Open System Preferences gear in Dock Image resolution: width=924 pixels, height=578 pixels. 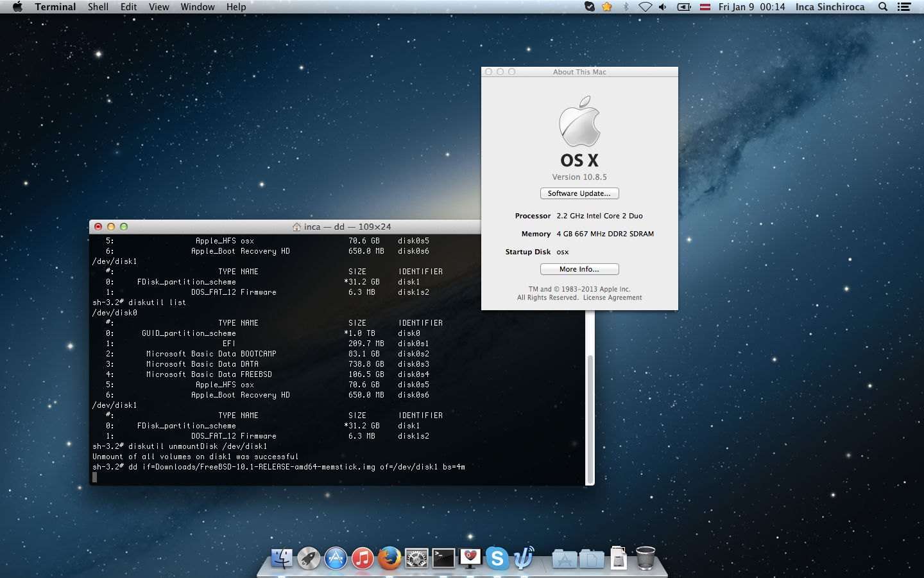pyautogui.click(x=416, y=558)
